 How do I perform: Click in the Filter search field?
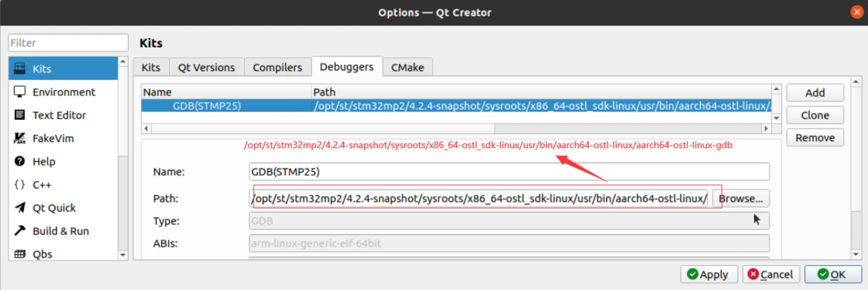68,43
